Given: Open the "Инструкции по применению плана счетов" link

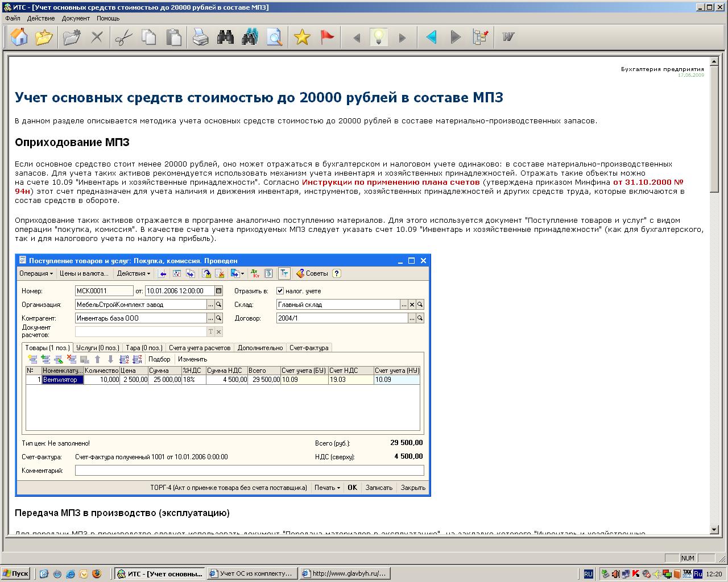Looking at the screenshot, I should click(x=391, y=182).
